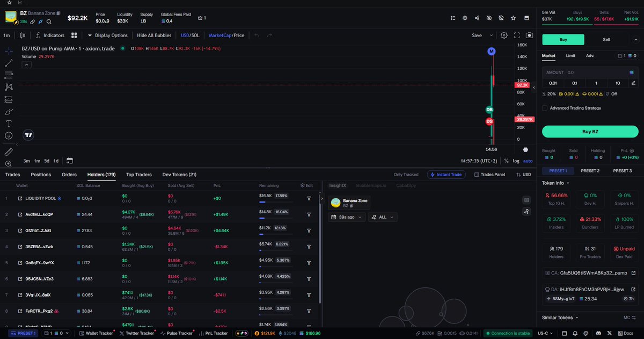The width and height of the screenshot is (644, 339).
Task: Select the Limit order tab
Action: (570, 55)
